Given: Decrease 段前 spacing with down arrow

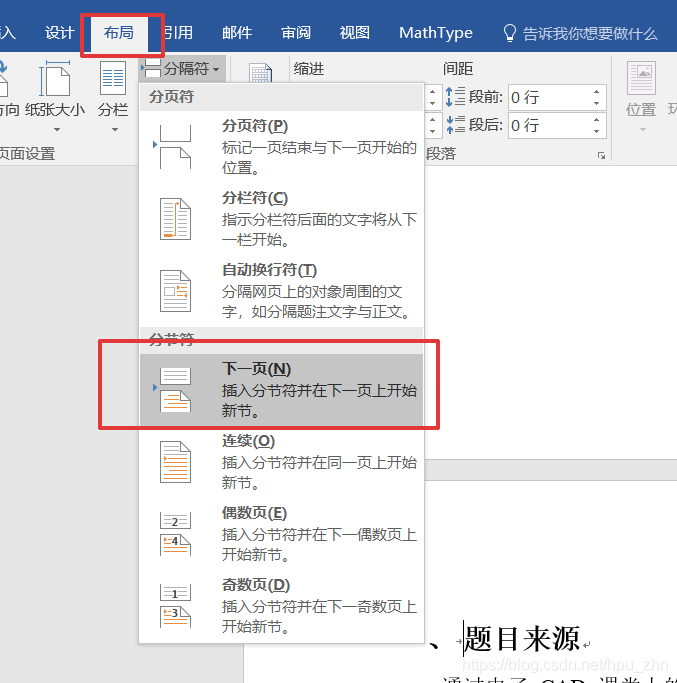Looking at the screenshot, I should click(596, 103).
